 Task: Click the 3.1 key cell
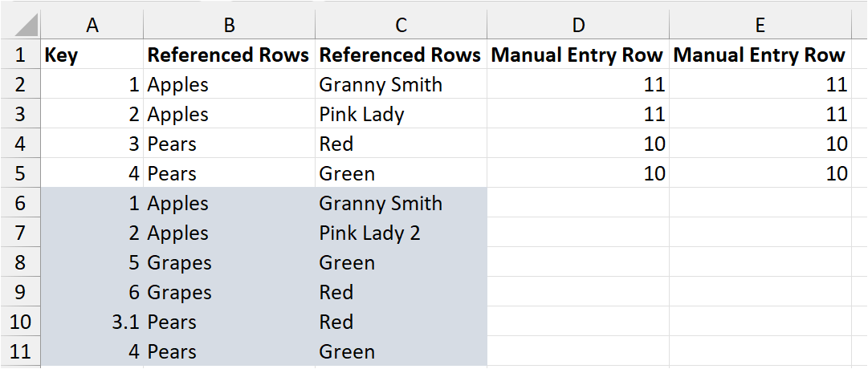(x=92, y=322)
